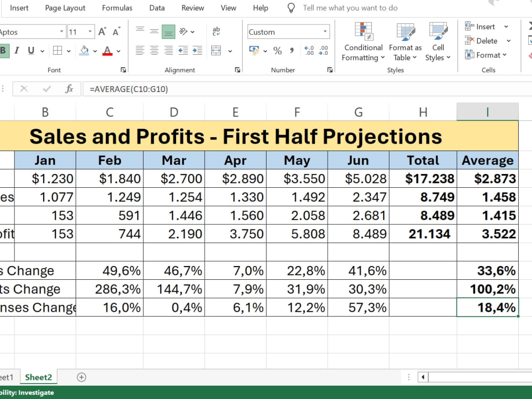Image resolution: width=532 pixels, height=399 pixels.
Task: Open Font settings dialog launcher
Action: pyautogui.click(x=123, y=70)
